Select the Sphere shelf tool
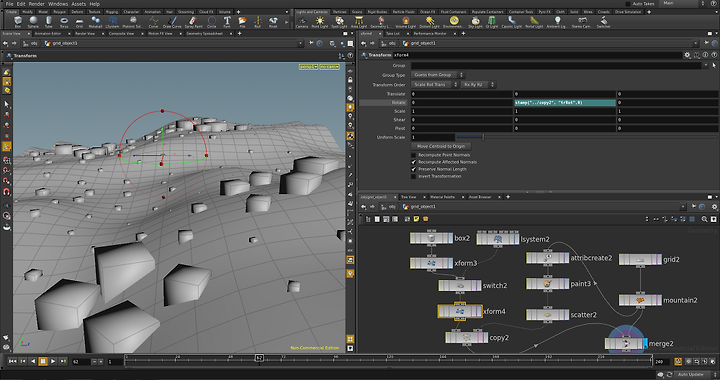 coord(33,22)
